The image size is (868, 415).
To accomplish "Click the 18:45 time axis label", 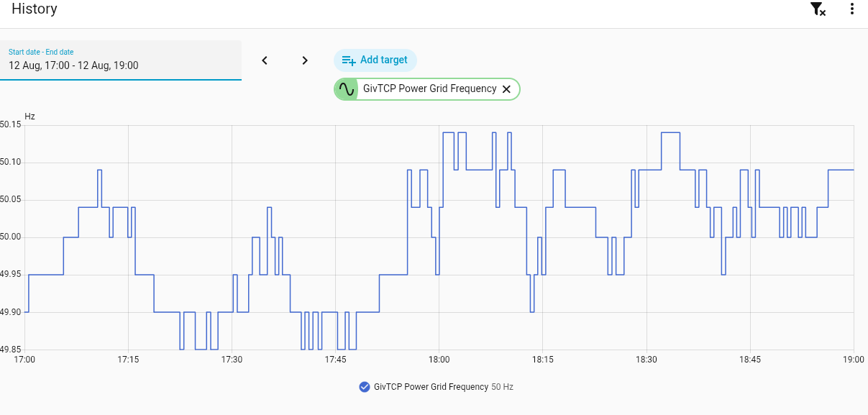I will (750, 360).
